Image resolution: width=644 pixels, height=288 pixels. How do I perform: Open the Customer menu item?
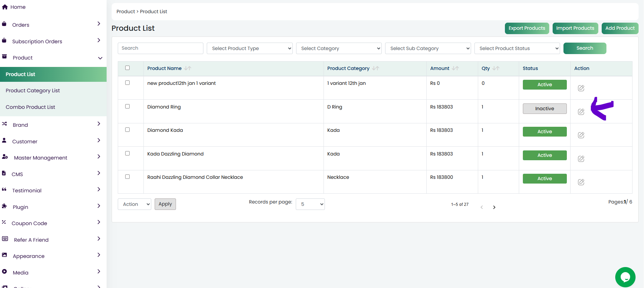click(x=25, y=142)
